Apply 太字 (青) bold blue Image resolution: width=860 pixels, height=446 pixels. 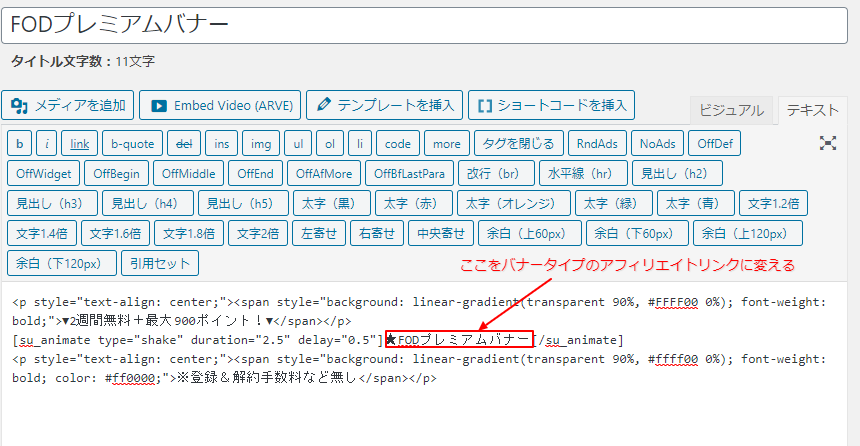696,204
